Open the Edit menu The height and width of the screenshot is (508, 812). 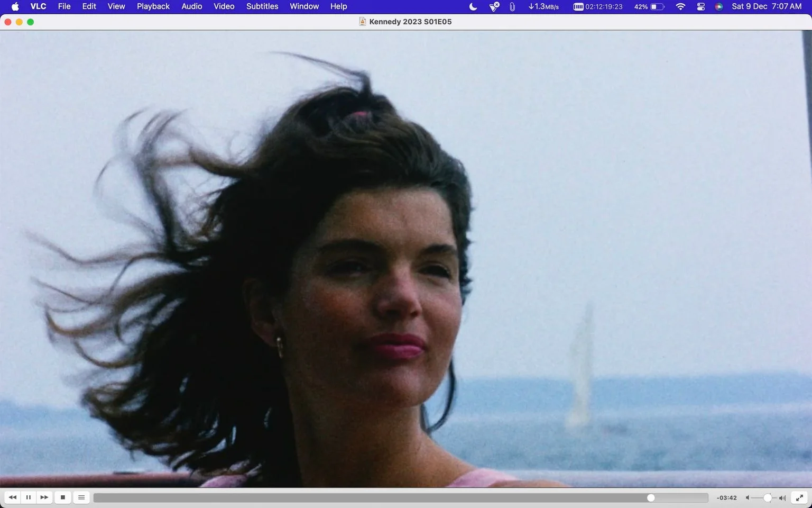coord(89,6)
